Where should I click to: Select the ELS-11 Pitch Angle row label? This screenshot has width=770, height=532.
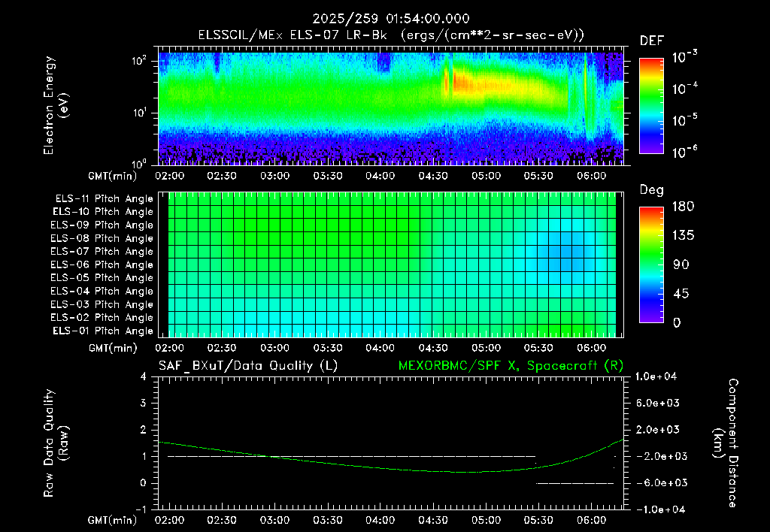pos(104,199)
